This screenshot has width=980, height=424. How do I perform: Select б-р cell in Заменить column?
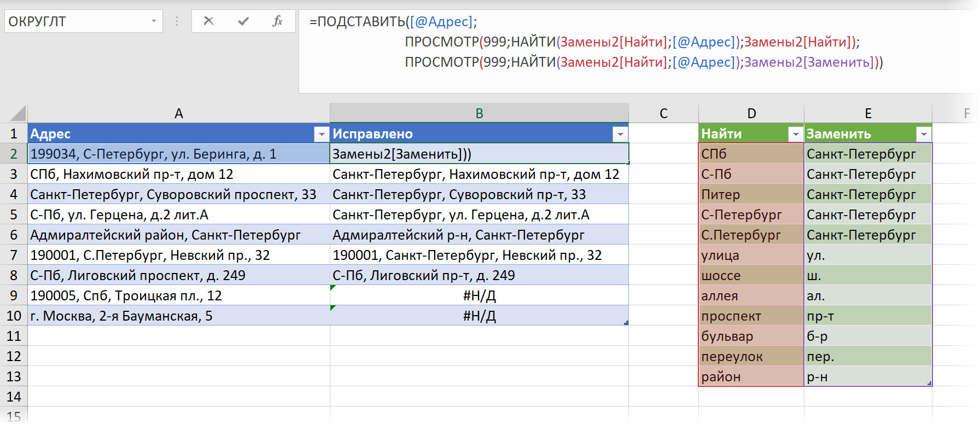point(868,336)
